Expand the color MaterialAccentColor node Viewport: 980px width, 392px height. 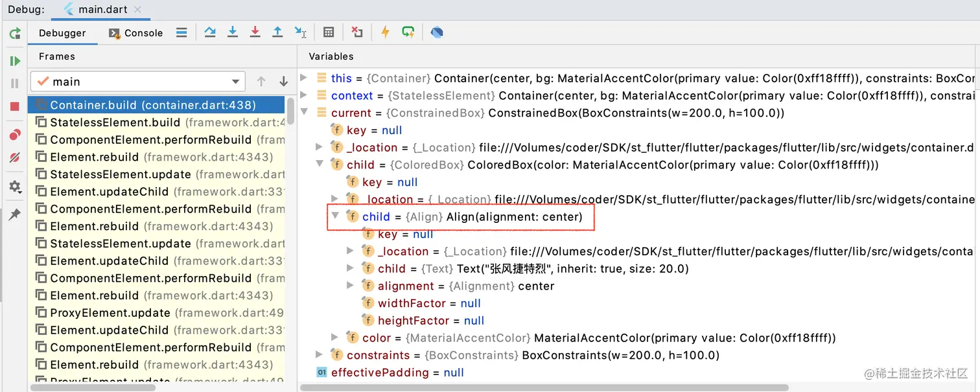(335, 338)
